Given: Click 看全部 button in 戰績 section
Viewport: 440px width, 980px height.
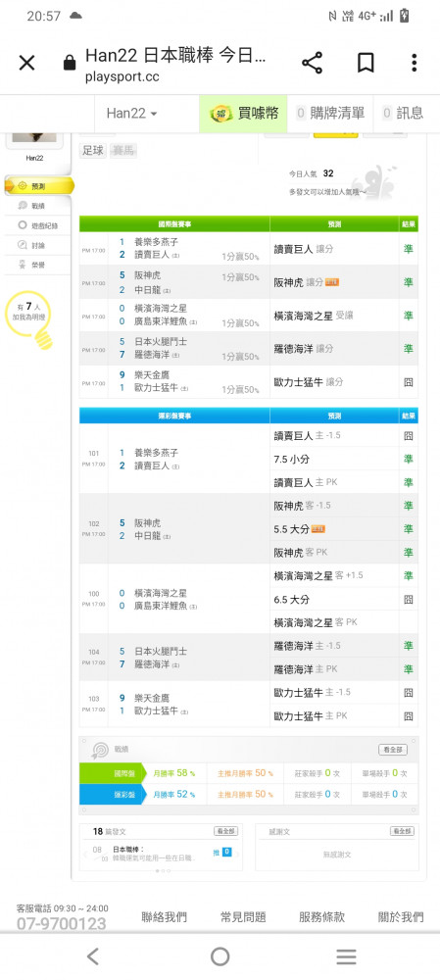Looking at the screenshot, I should click(393, 750).
